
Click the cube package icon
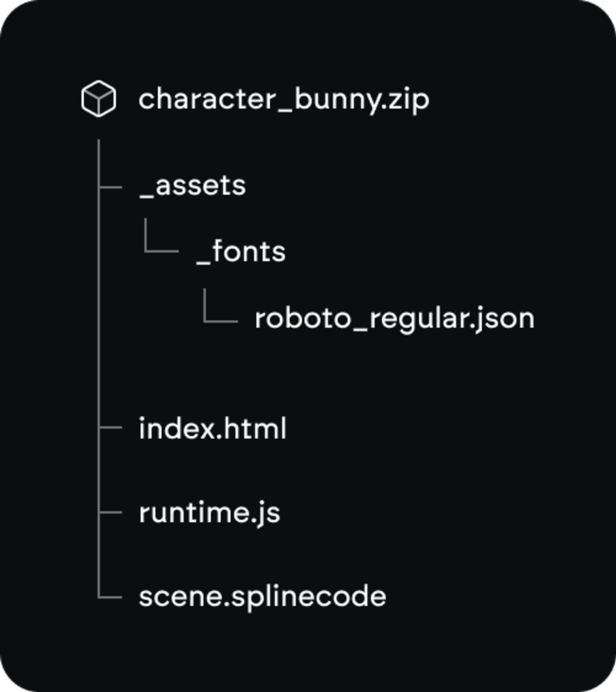click(99, 99)
